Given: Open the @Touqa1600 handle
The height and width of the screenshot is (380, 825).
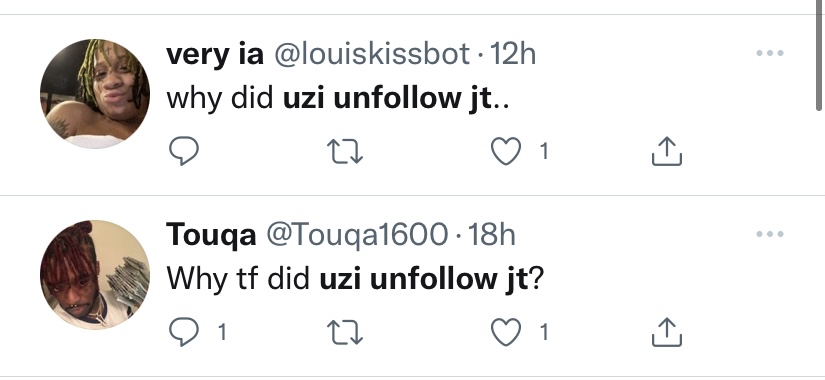Looking at the screenshot, I should pos(357,235).
